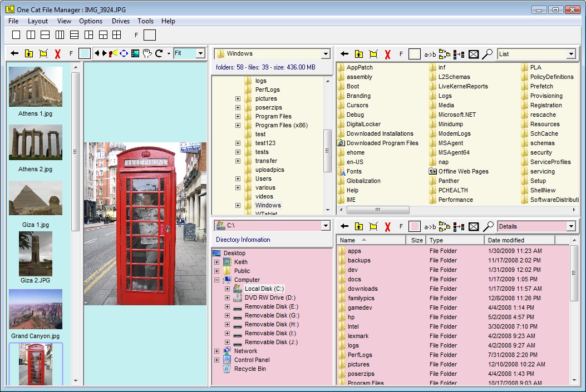The width and height of the screenshot is (586, 392).
Task: Open the Layout menu
Action: click(x=38, y=21)
